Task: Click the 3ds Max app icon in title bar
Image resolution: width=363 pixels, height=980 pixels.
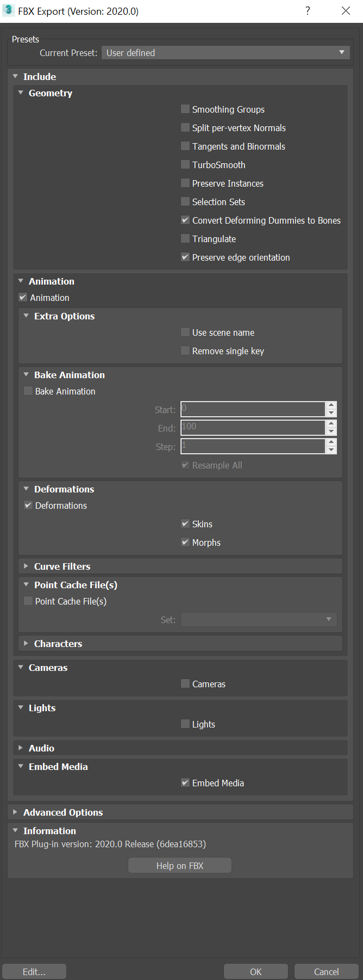Action: tap(9, 10)
